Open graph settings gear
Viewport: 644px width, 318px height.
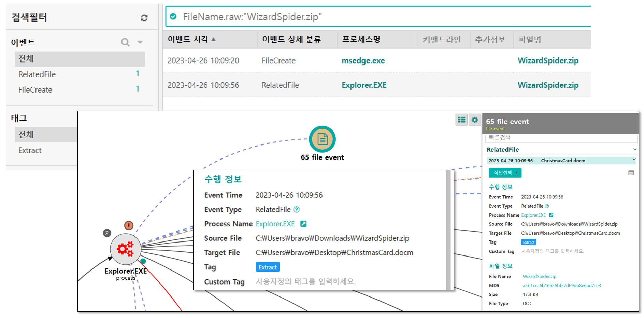[x=474, y=120]
